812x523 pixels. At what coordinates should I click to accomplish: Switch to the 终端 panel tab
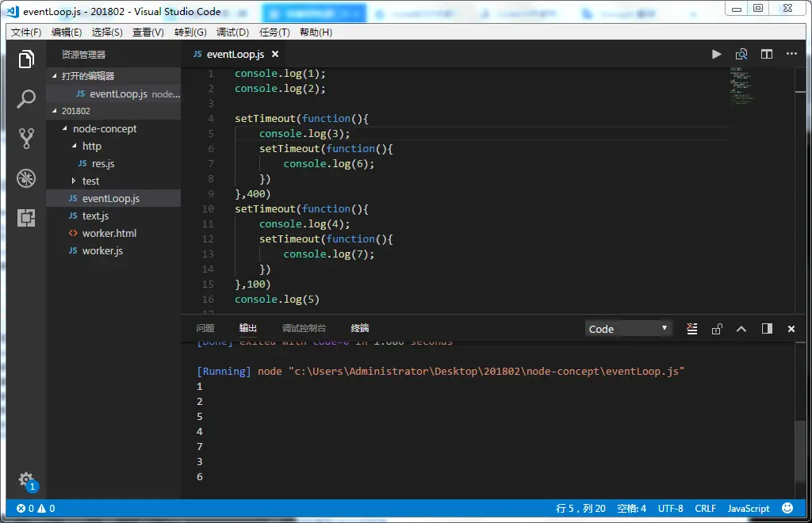(x=360, y=328)
